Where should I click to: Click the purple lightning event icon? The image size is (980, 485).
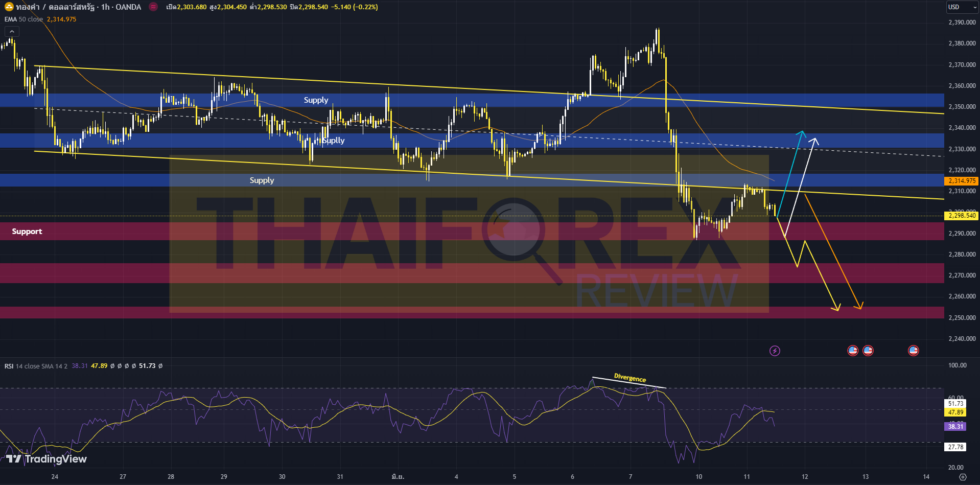coord(775,351)
